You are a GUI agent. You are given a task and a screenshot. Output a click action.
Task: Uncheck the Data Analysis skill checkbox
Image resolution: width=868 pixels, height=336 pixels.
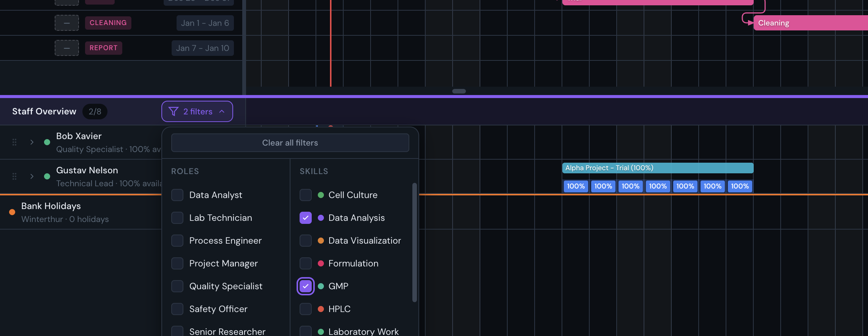point(306,218)
